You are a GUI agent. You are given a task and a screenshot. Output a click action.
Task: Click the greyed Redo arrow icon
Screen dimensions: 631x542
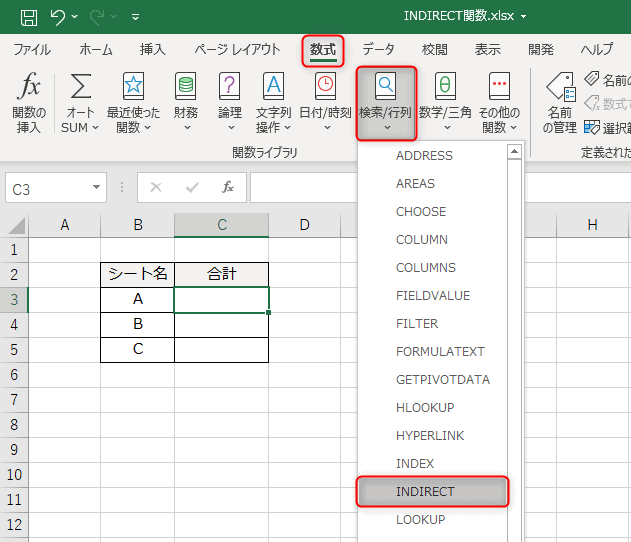pyautogui.click(x=97, y=17)
